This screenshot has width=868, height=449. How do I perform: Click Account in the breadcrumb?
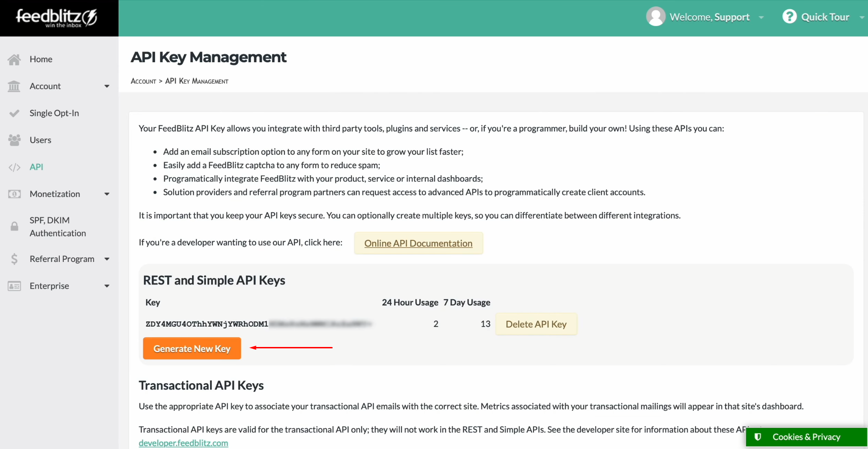coord(143,81)
